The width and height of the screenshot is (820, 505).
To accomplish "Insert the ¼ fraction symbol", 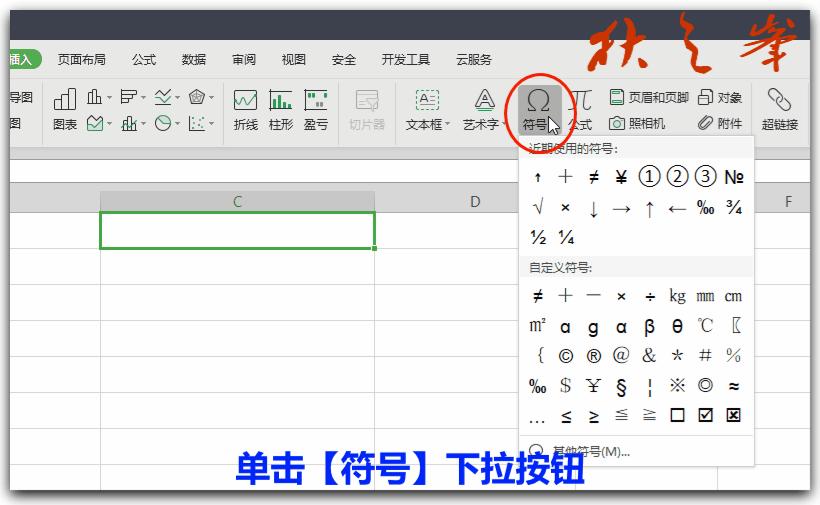I will pyautogui.click(x=566, y=238).
